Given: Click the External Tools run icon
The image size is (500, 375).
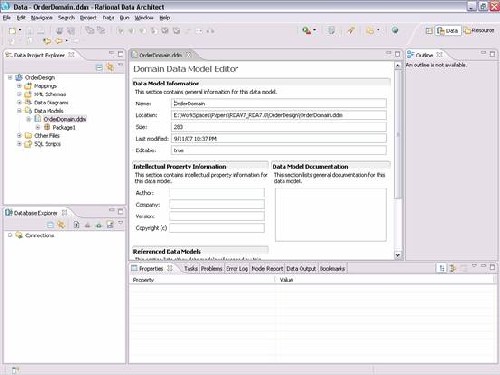Looking at the screenshot, I should point(306,31).
